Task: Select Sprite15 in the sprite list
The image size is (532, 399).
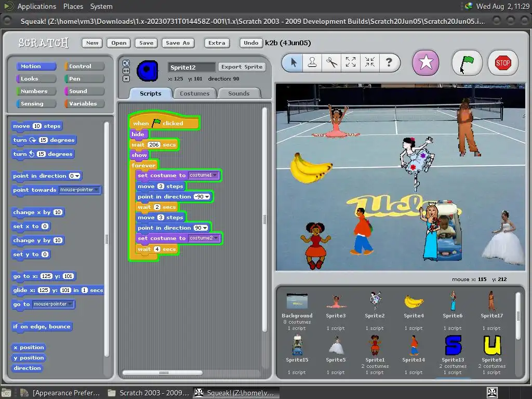Action: (x=297, y=355)
